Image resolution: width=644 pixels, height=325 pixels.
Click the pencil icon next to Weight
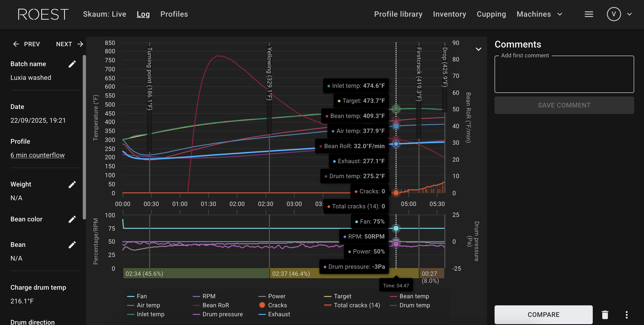point(72,185)
